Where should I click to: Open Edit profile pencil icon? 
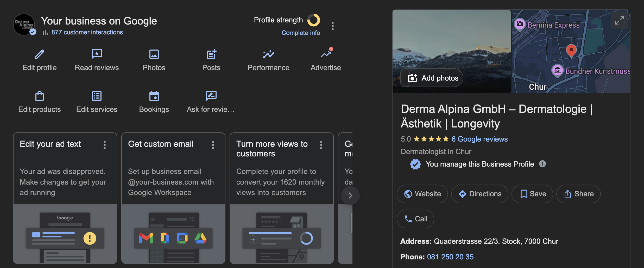coord(40,54)
